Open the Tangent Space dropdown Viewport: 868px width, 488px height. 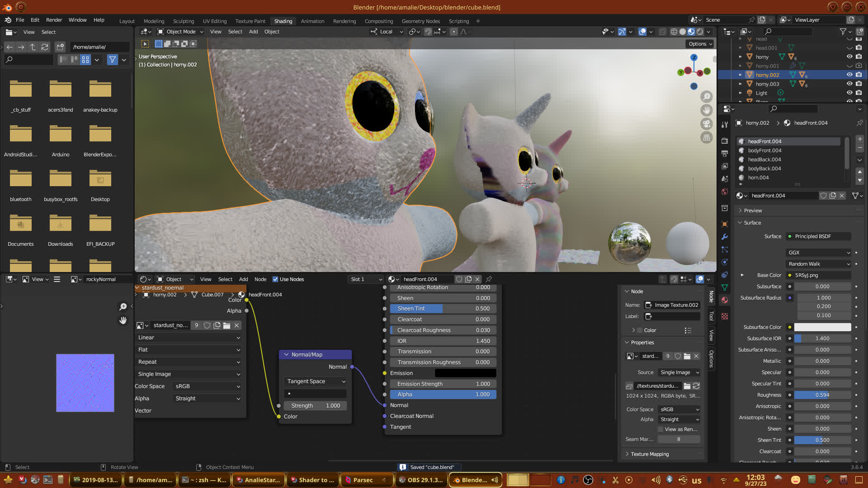(x=316, y=381)
